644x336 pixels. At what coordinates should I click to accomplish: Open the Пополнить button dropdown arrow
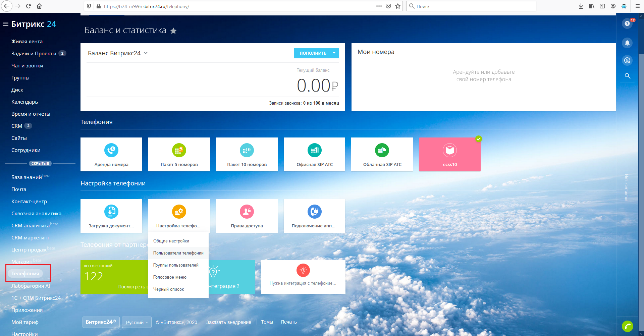click(x=334, y=53)
